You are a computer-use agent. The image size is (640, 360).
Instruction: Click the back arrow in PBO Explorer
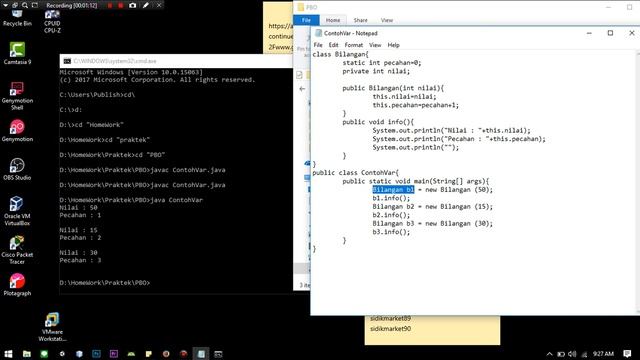(302, 89)
